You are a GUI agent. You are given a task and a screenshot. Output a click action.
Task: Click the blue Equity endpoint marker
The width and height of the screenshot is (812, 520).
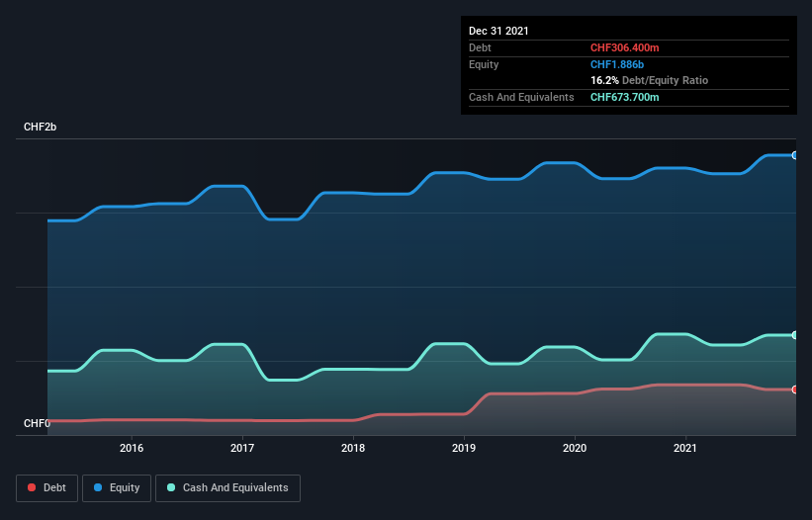[795, 155]
